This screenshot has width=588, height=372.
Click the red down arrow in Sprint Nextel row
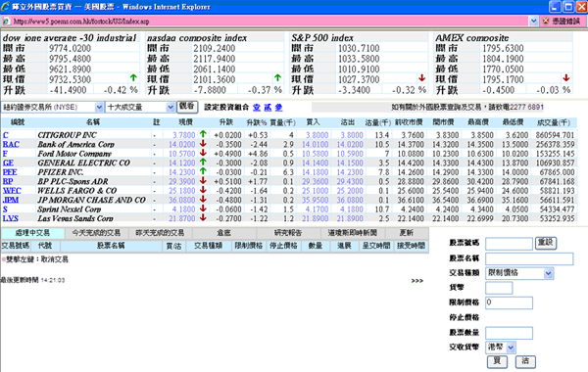203,208
